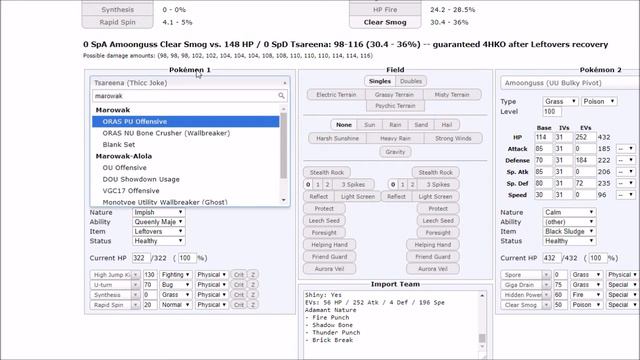
Task: Open Pokémon 2 Poison type dropdown
Action: point(599,101)
